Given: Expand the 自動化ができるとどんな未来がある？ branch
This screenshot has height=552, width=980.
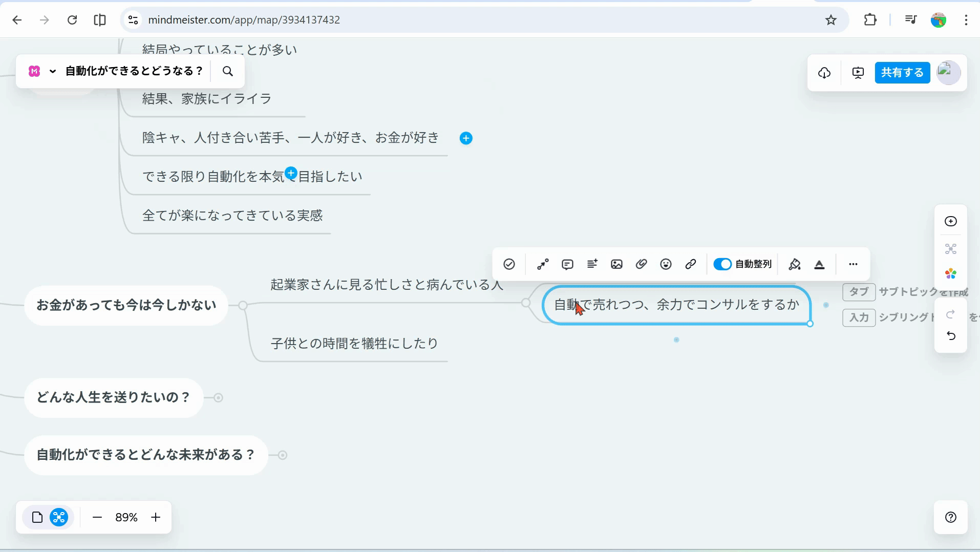Looking at the screenshot, I should point(283,455).
